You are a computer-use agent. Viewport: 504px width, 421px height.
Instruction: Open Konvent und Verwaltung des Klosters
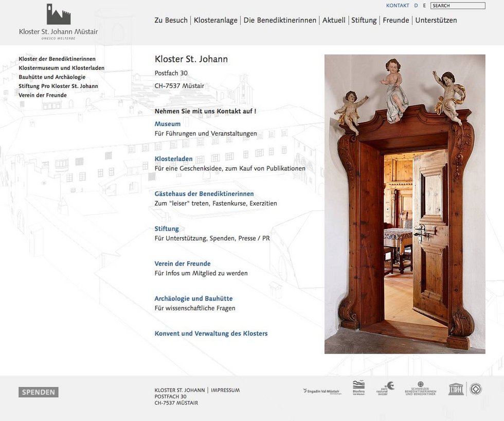(211, 334)
